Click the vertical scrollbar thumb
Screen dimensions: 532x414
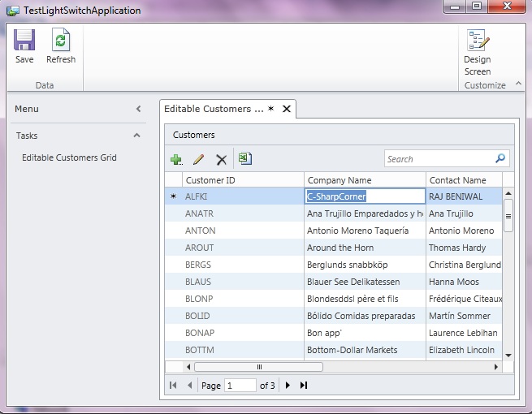click(x=508, y=216)
